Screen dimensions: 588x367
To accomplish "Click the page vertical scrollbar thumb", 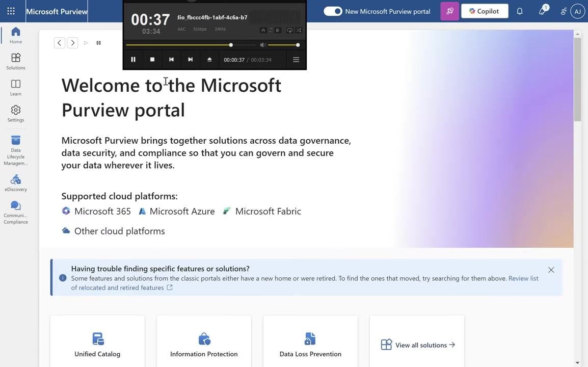I will coord(577,79).
